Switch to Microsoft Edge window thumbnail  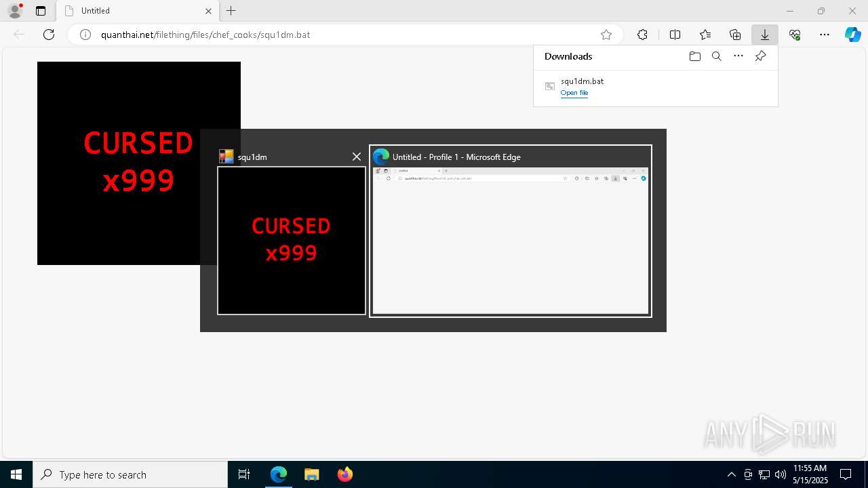coord(511,241)
